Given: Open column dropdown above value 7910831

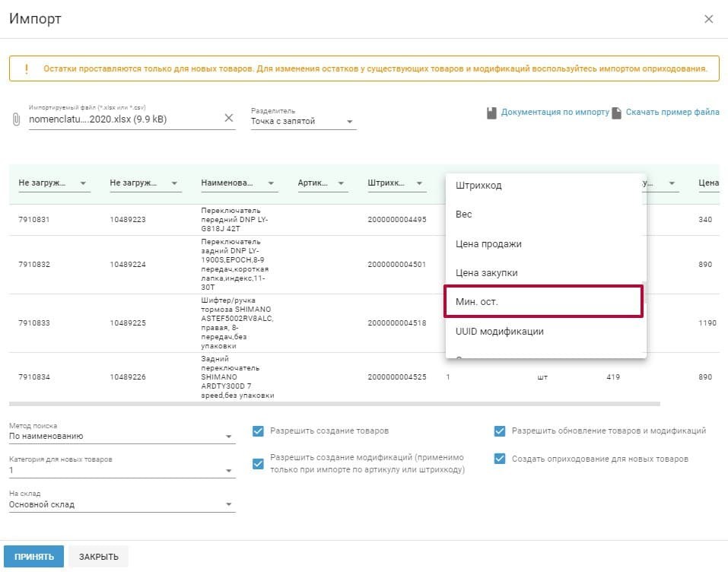Looking at the screenshot, I should (54, 183).
